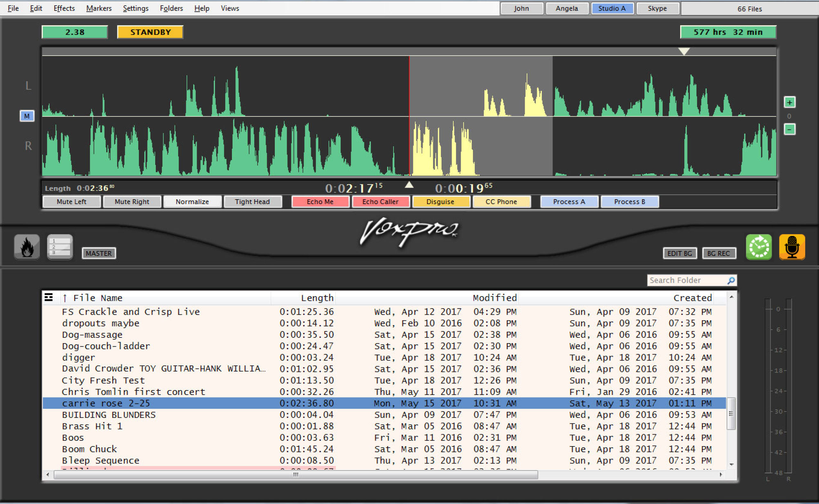
Task: Select file 'Bleep Sequence'
Action: (384, 461)
